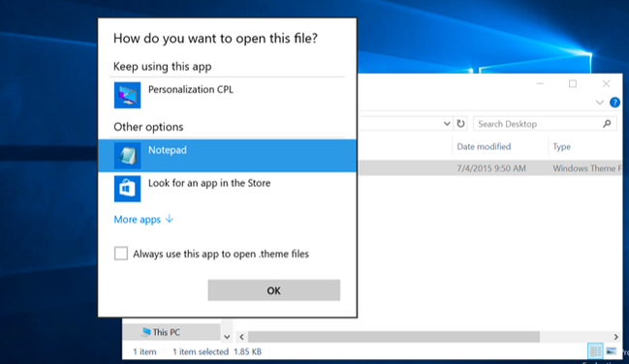This screenshot has height=364, width=629.
Task: Confirm selection with the OK button
Action: pos(274,290)
